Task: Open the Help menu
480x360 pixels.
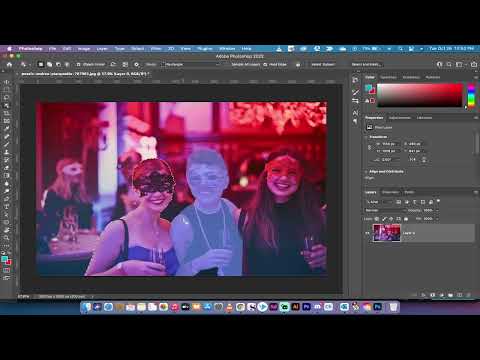Action: coord(246,49)
